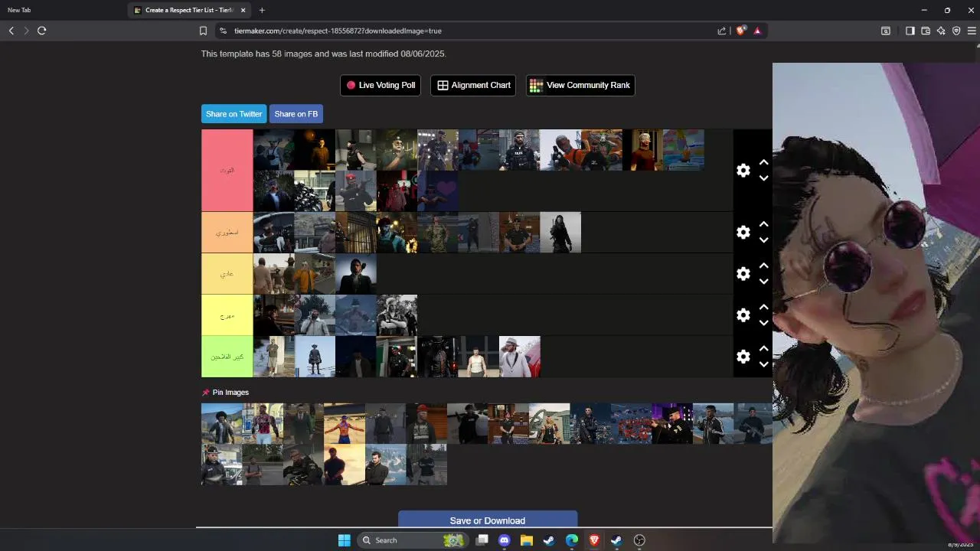Open settings gear for the green tier row
The height and width of the screenshot is (551, 980).
[x=743, y=356]
